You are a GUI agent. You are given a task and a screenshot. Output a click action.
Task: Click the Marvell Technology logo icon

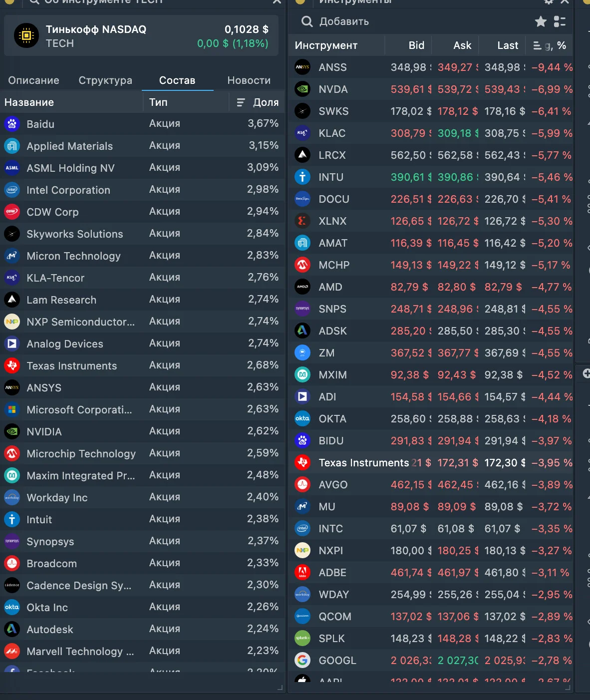pos(12,651)
